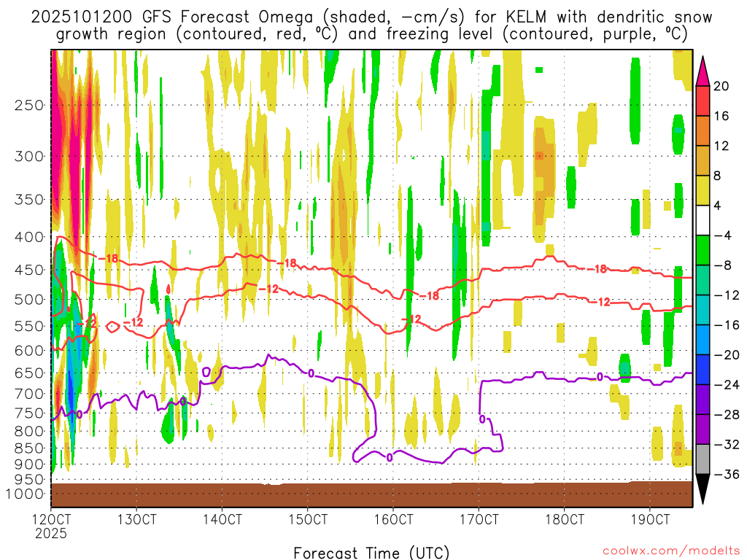747x560 pixels.
Task: Click the 950 pressure level label
Action: point(29,480)
